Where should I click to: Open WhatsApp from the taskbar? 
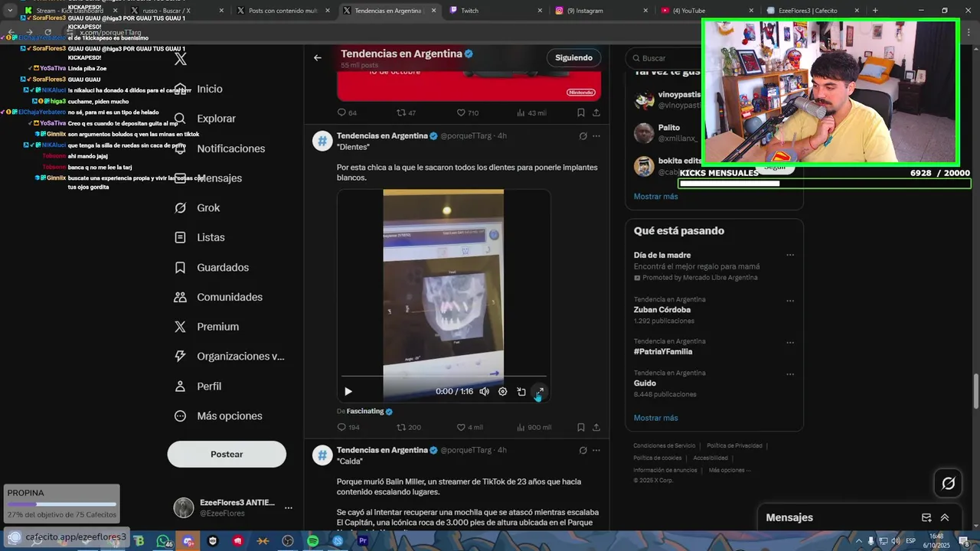tap(163, 541)
